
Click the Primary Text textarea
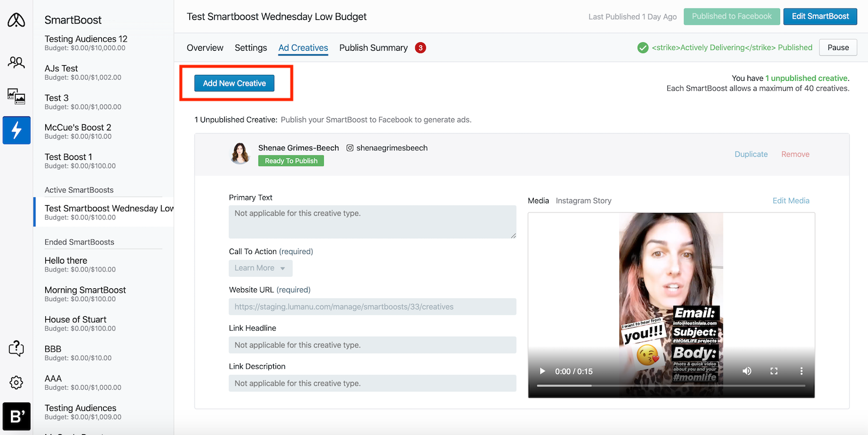pyautogui.click(x=373, y=222)
